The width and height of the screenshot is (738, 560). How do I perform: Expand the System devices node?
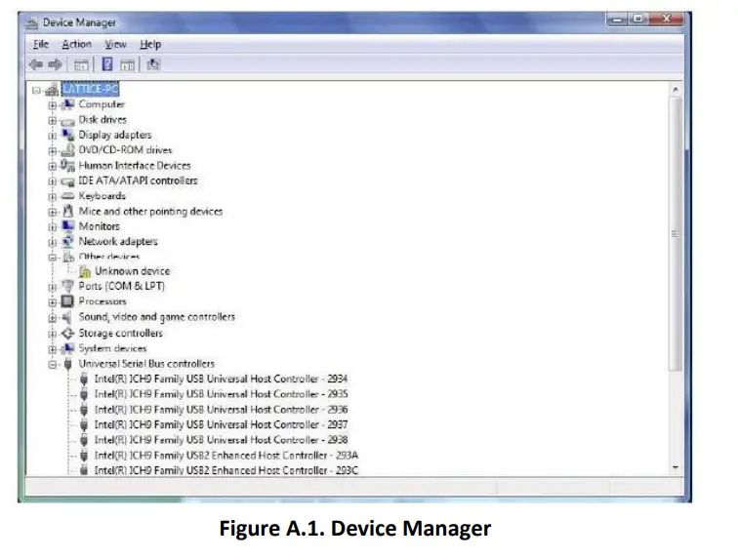(53, 349)
